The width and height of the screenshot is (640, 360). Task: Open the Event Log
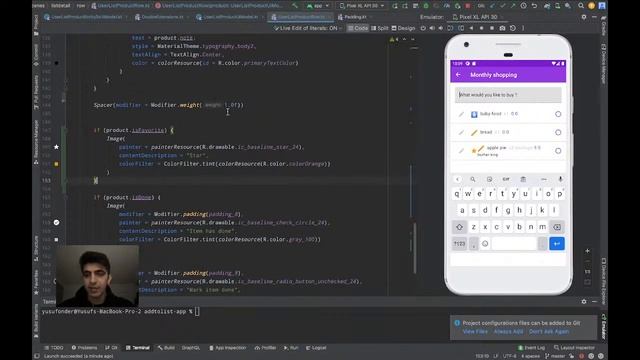531,348
